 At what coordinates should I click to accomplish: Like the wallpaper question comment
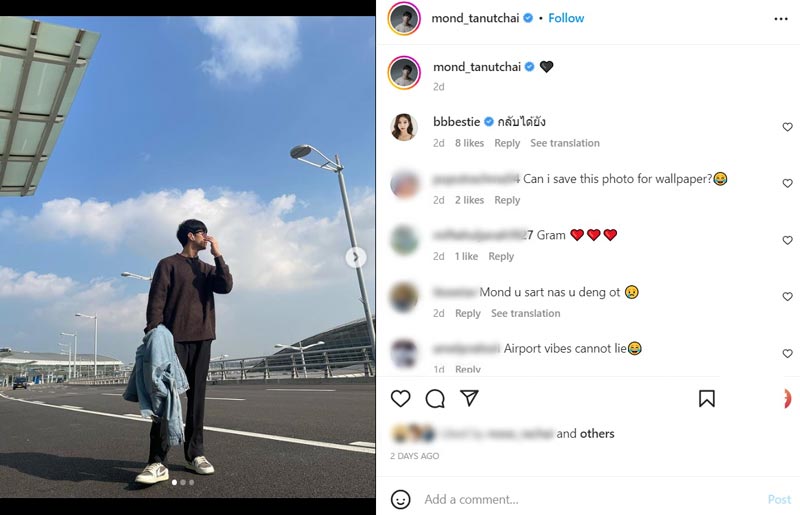[x=787, y=184]
